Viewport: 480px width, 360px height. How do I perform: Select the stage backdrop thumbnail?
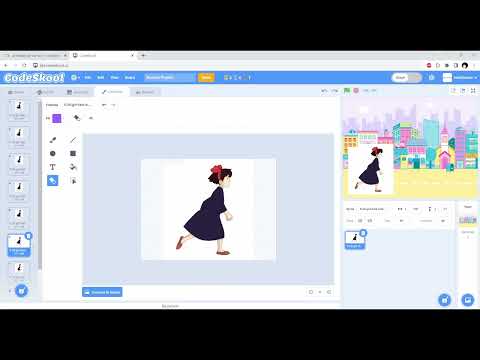click(468, 220)
